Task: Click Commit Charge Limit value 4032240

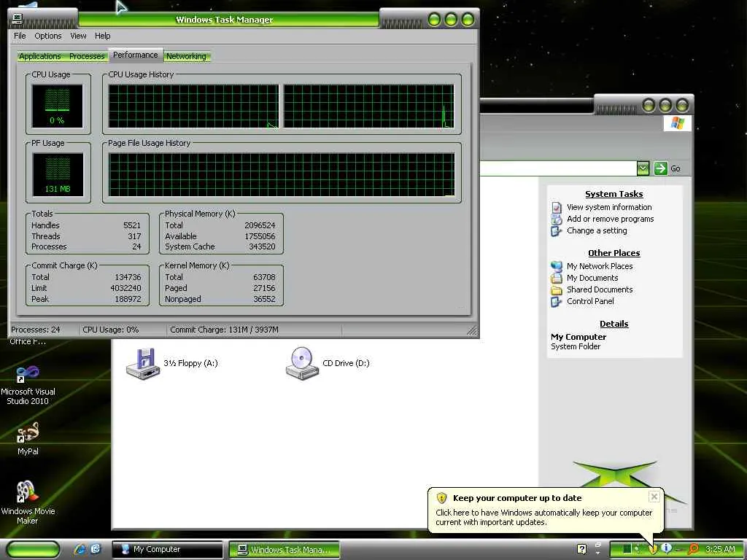Action: [x=125, y=288]
